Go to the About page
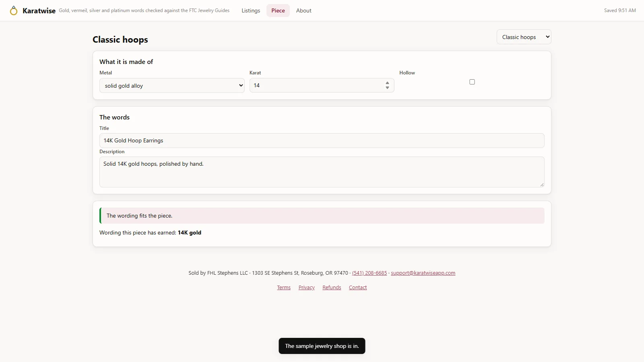Screen dimensions: 644x362 click(x=304, y=10)
